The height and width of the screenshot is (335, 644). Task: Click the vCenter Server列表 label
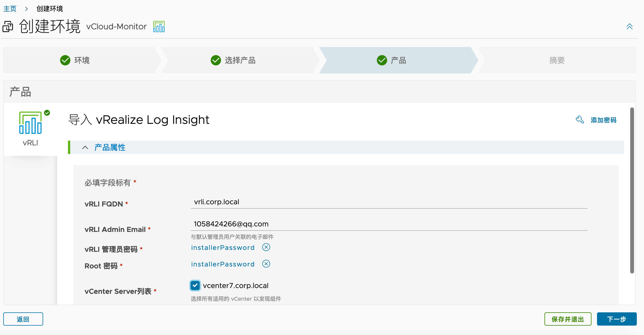click(118, 291)
